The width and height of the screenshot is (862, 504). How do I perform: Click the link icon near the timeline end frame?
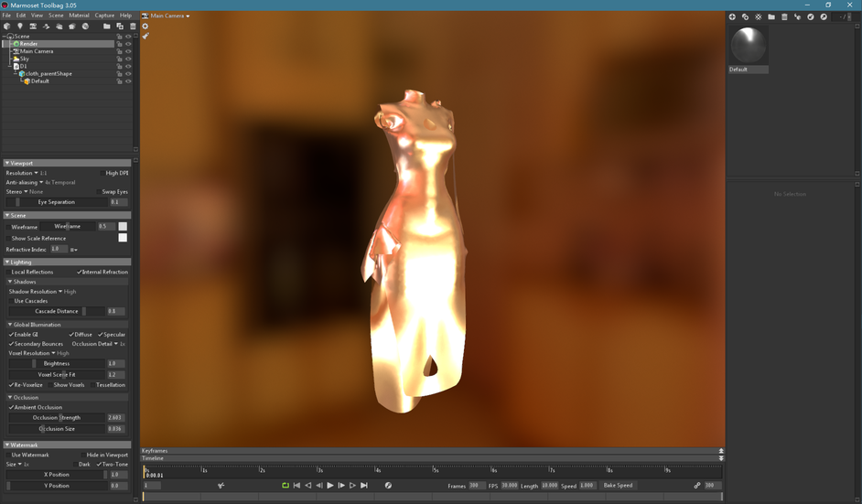click(697, 486)
